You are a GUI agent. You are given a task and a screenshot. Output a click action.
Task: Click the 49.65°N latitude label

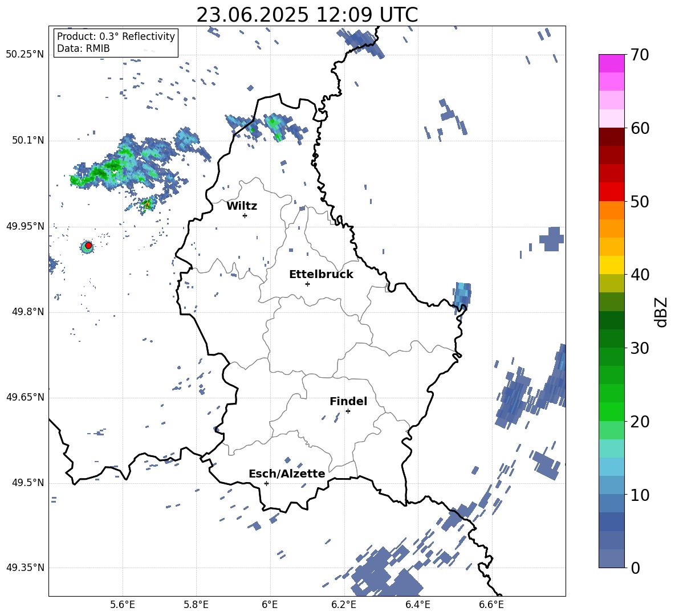[x=25, y=397]
